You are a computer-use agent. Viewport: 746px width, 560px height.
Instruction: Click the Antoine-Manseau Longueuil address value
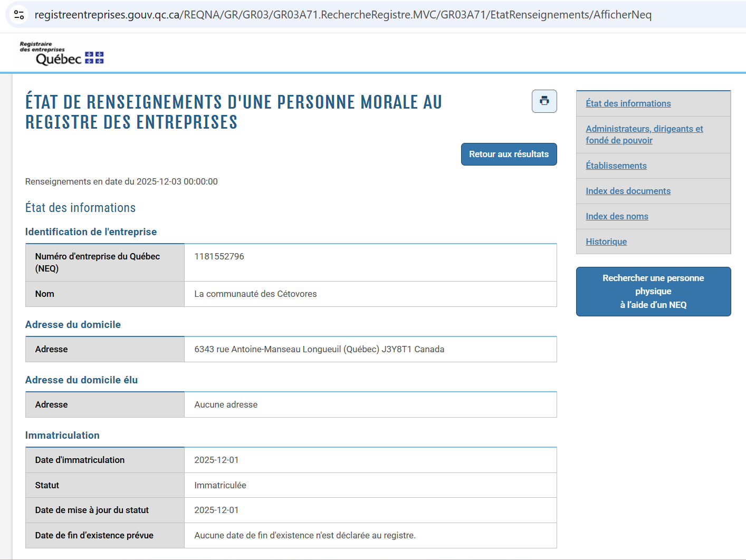point(319,349)
